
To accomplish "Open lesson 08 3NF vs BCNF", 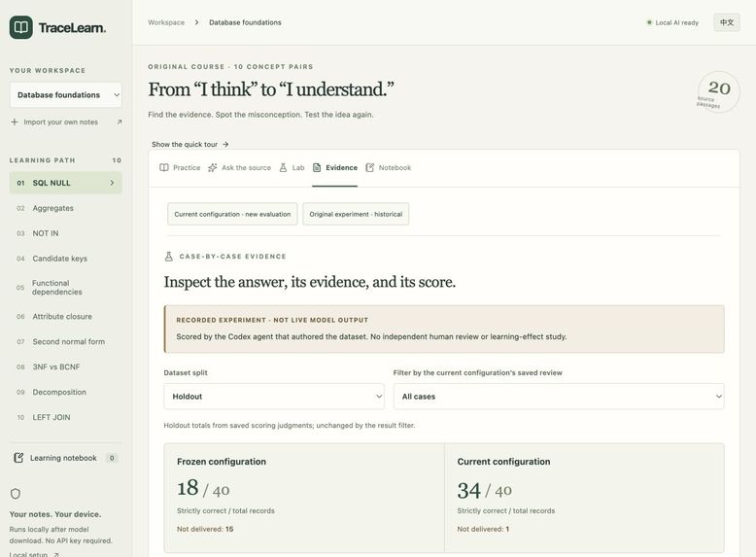I will click(65, 367).
